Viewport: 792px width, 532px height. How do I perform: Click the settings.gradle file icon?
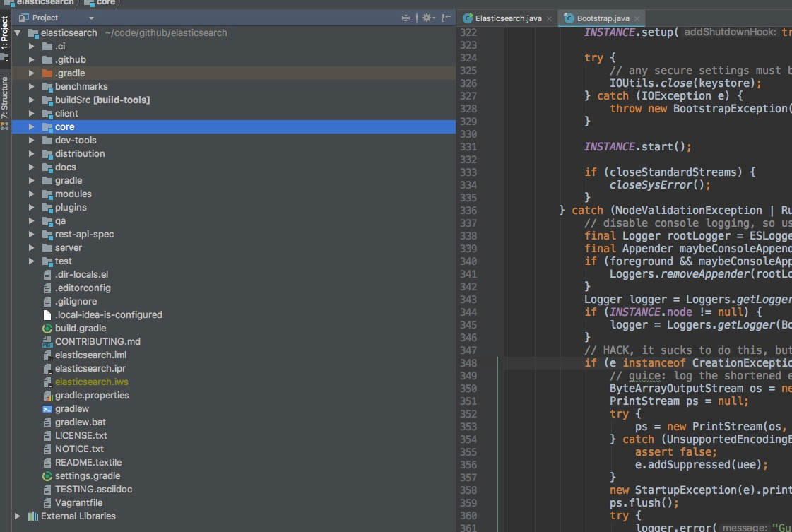[47, 475]
